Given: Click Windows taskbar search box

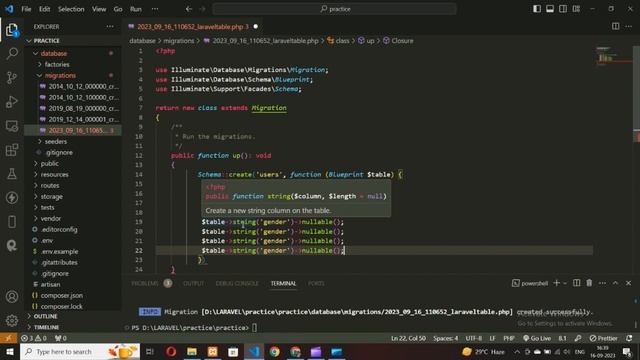Looking at the screenshot, I should (80, 351).
